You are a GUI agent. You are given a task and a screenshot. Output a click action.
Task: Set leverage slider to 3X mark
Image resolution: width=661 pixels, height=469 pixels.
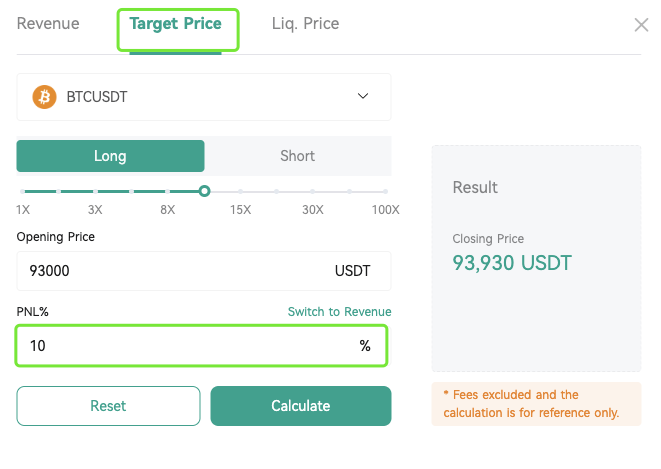[96, 192]
